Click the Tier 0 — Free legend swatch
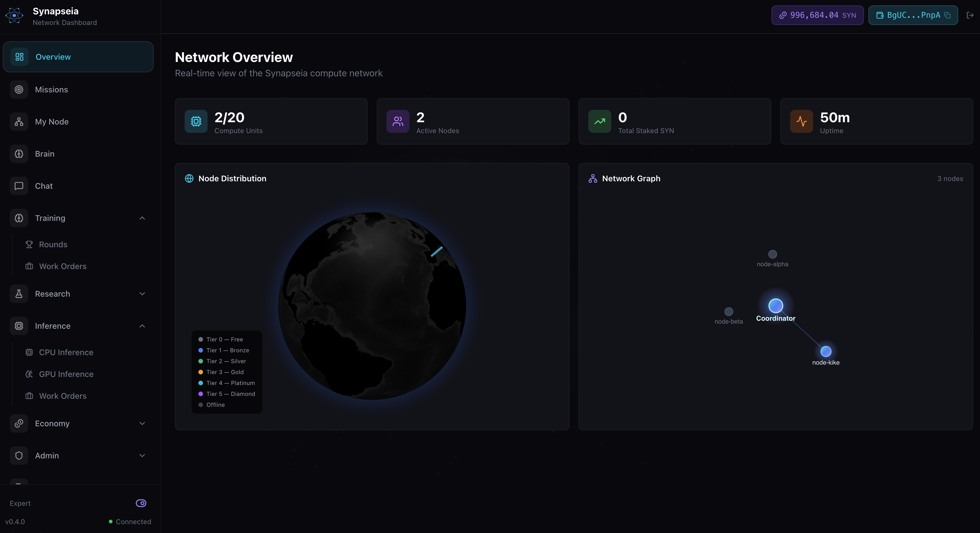Viewport: 980px width, 533px height. (x=200, y=339)
